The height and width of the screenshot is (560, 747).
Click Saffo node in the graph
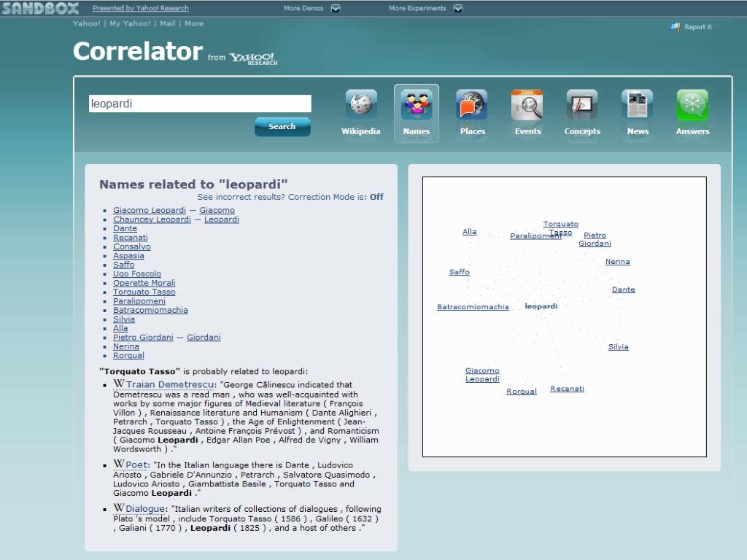[460, 272]
